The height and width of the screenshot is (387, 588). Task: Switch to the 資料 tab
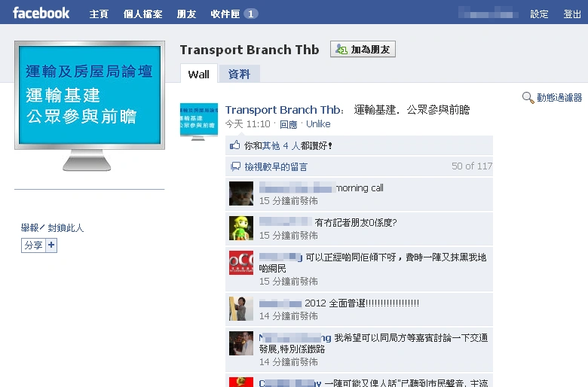239,74
